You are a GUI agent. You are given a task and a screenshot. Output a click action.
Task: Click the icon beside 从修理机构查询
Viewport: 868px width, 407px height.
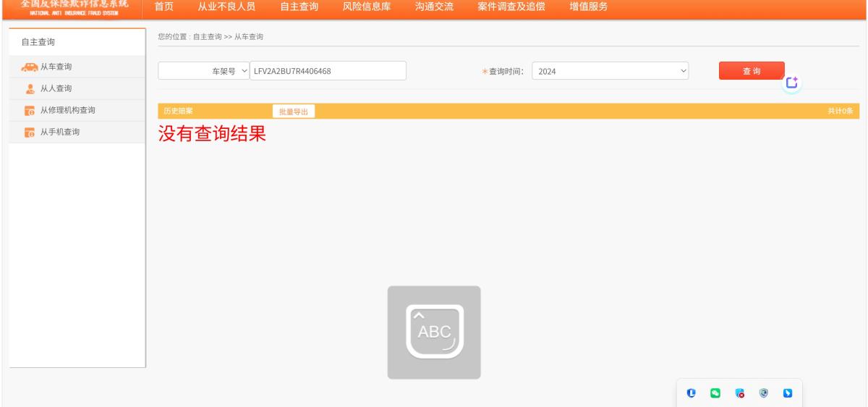30,111
